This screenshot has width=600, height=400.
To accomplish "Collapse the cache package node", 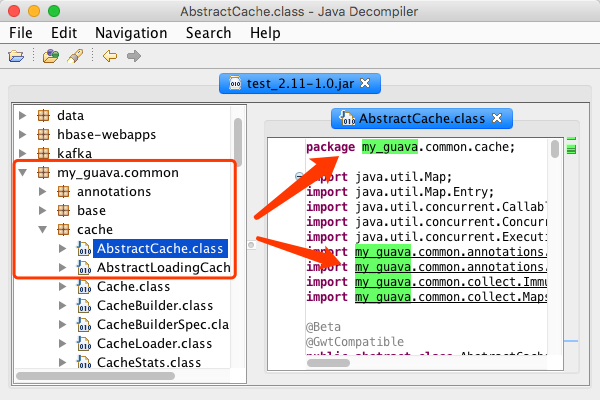I will point(42,230).
